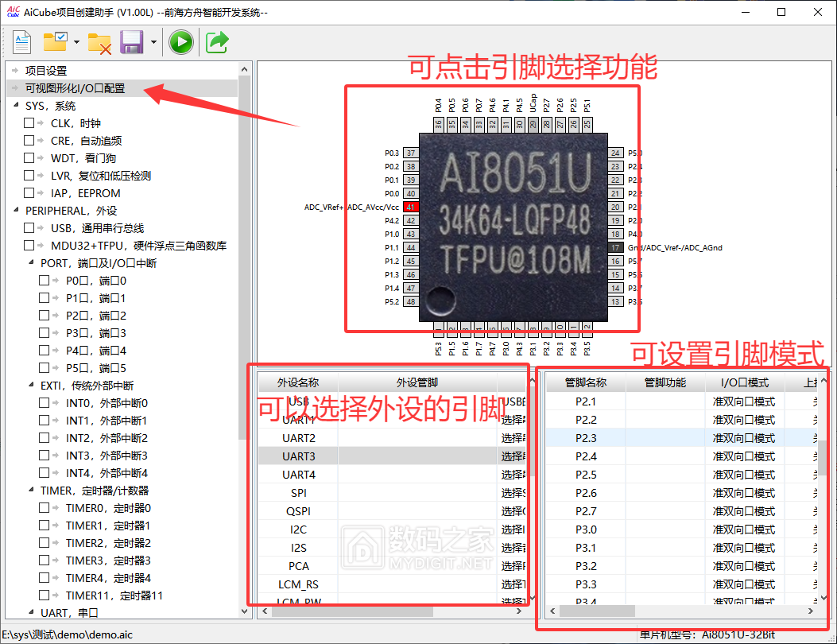Check the WDT, 看门狗 checkbox
The height and width of the screenshot is (644, 837).
point(29,158)
